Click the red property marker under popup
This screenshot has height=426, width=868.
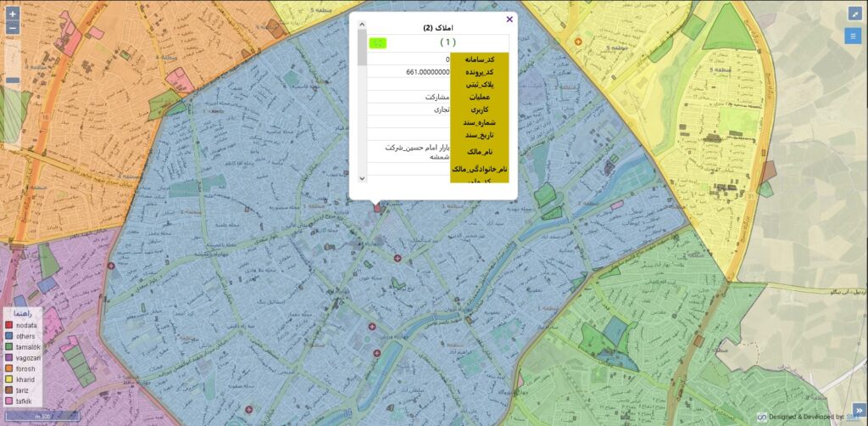pyautogui.click(x=377, y=207)
